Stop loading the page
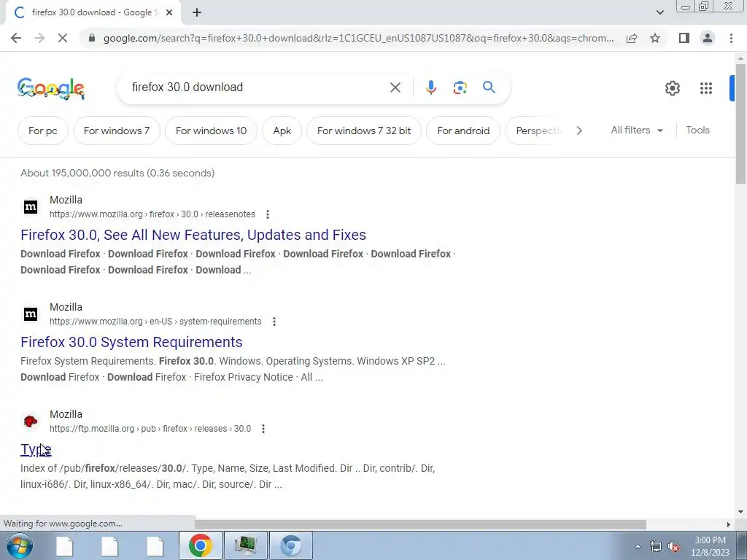This screenshot has height=560, width=747. 63,38
